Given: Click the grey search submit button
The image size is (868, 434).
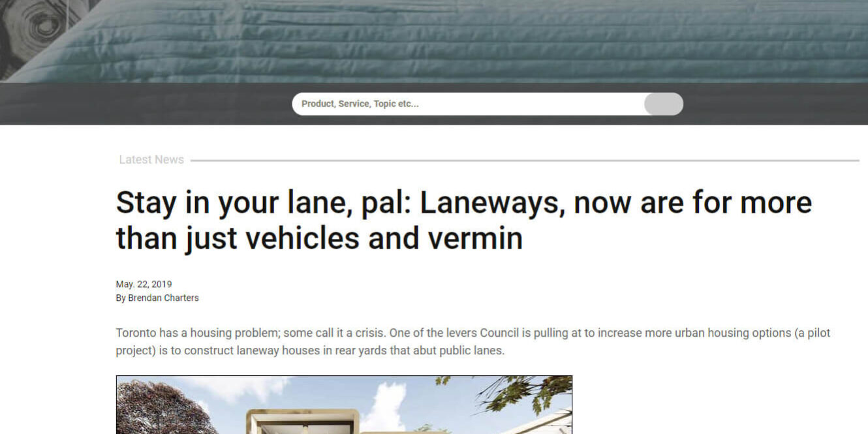Looking at the screenshot, I should [664, 104].
